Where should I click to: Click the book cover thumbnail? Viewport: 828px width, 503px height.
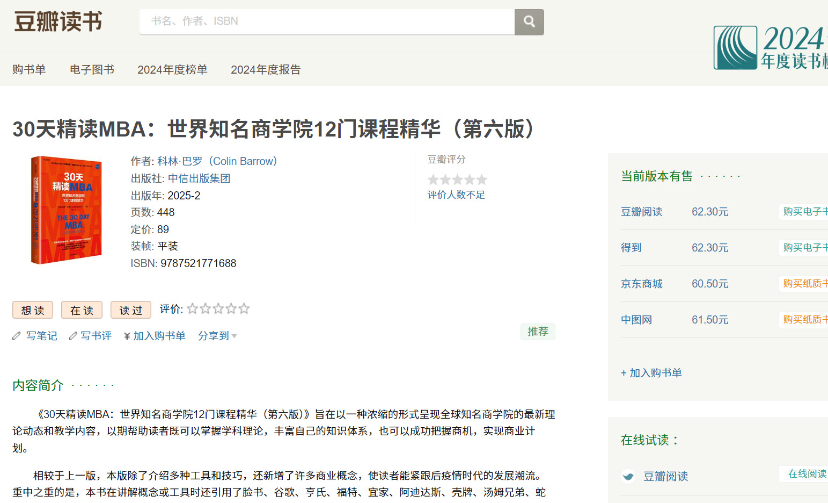pos(66,210)
